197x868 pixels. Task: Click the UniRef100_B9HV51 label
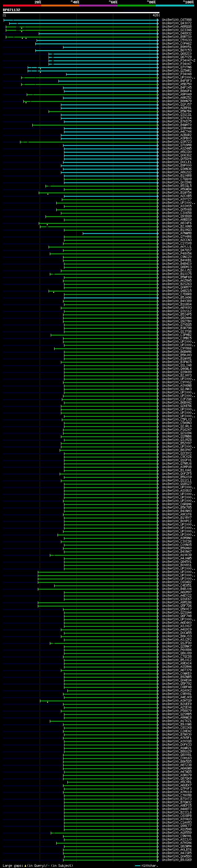(177, 47)
